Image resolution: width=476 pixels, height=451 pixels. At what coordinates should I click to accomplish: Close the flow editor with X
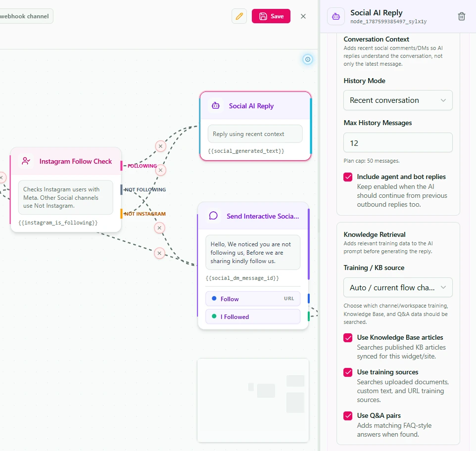pos(303,16)
